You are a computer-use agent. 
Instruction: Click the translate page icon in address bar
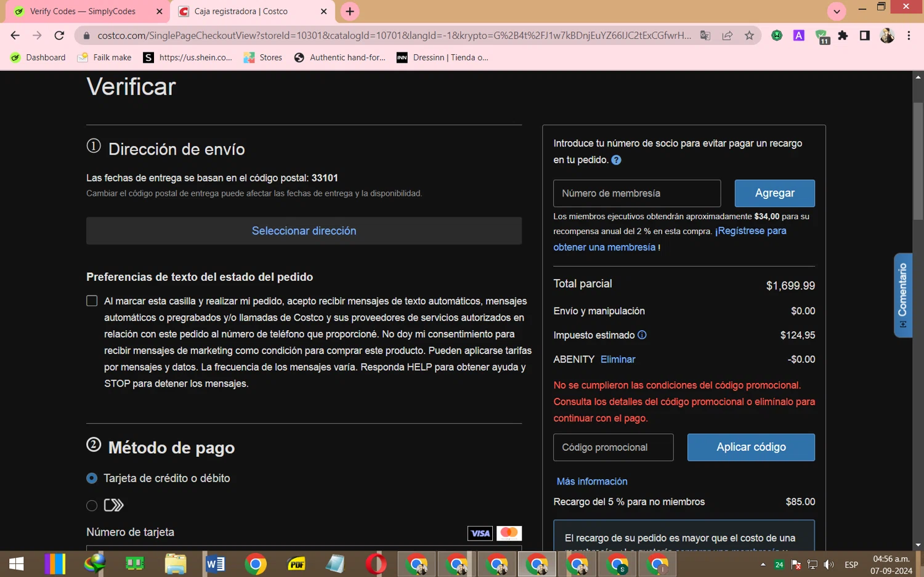[705, 36]
